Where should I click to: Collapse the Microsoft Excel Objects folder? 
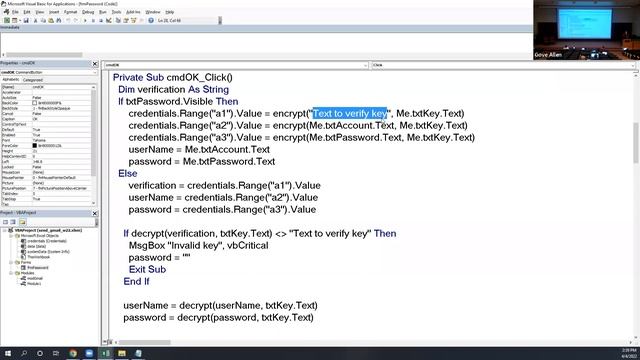(x=11, y=236)
